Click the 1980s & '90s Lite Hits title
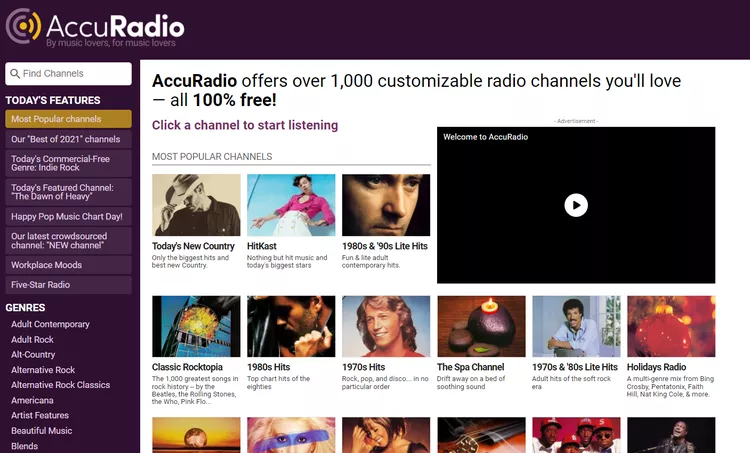Screen dimensions: 750x453 click(385, 246)
